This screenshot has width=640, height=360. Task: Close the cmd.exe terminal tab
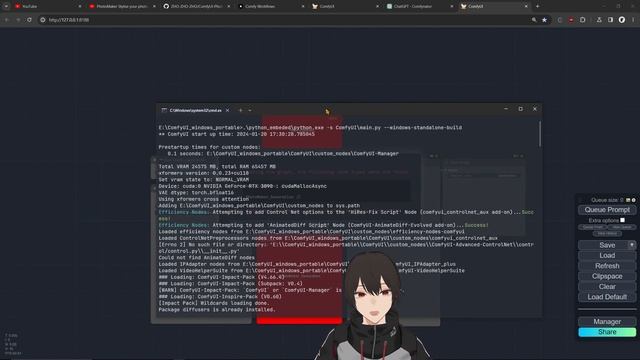(227, 110)
